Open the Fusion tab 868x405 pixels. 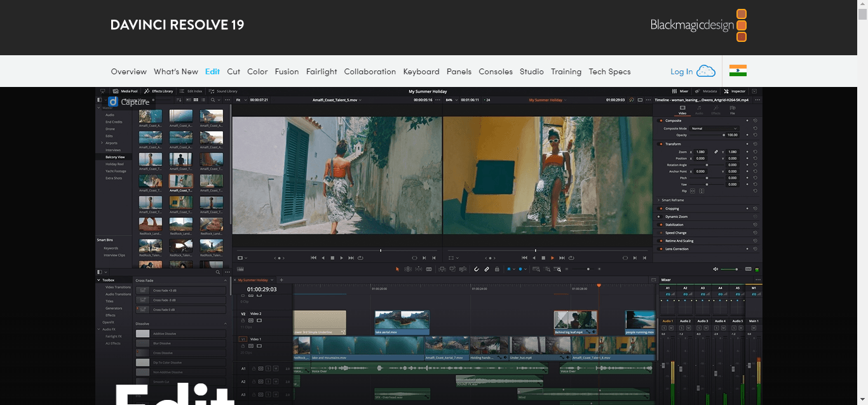pos(287,72)
